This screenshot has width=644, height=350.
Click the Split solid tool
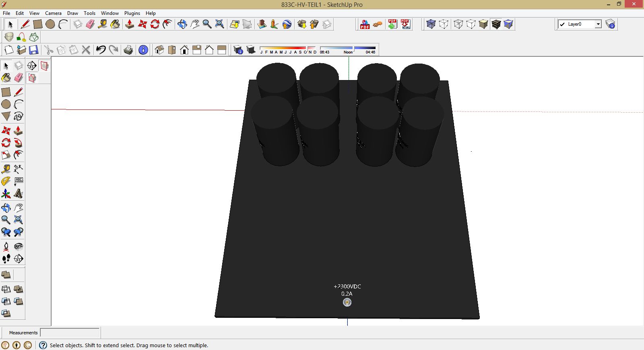6,313
